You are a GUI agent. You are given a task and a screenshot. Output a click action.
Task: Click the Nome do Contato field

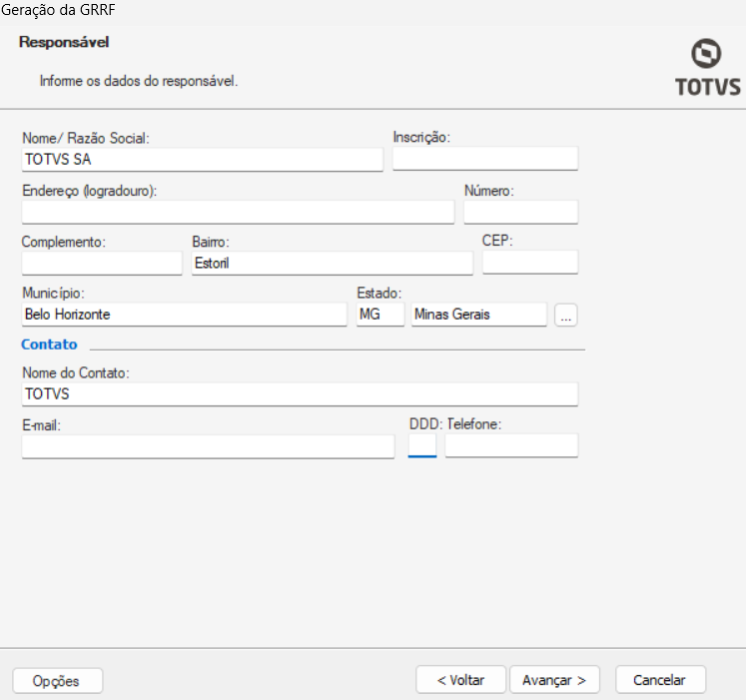300,394
